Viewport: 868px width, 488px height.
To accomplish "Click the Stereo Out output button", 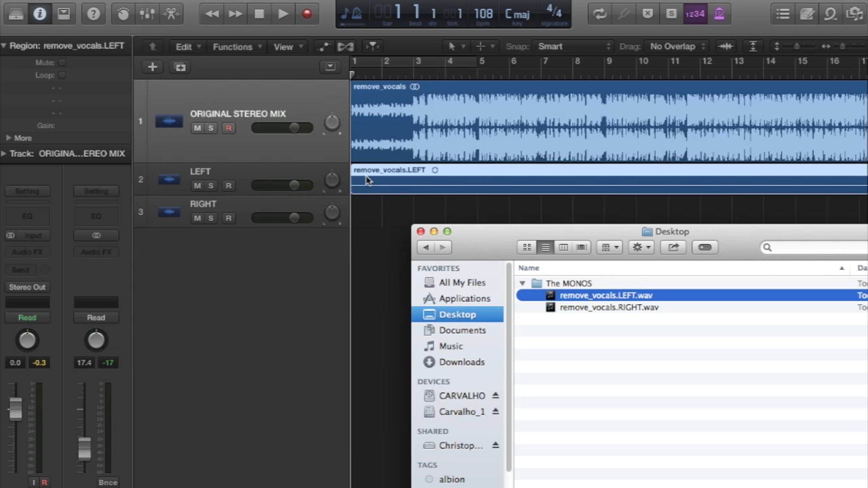I will [x=27, y=287].
